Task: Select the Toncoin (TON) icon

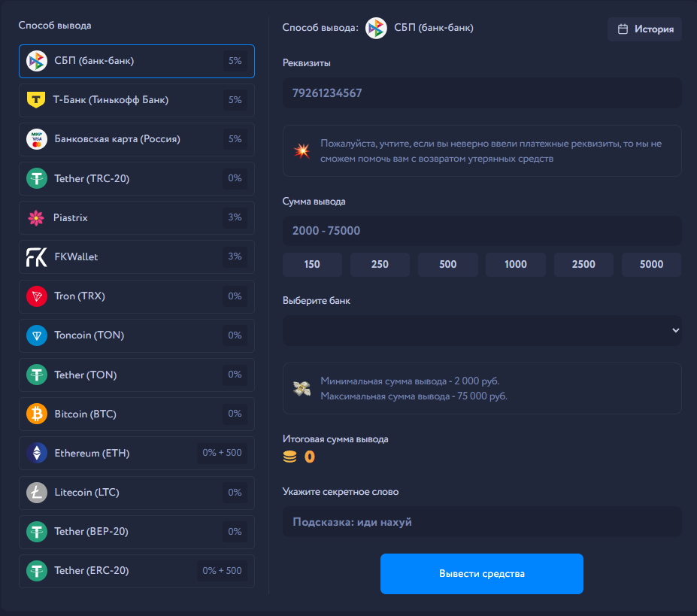Action: [36, 335]
